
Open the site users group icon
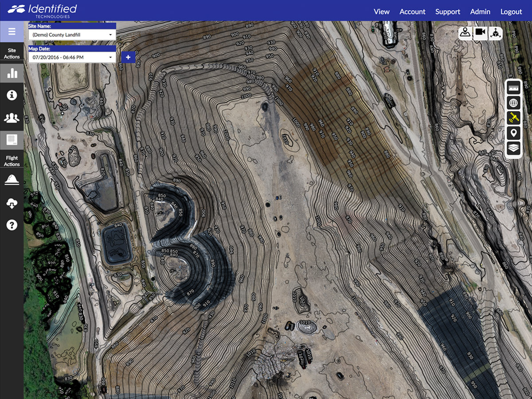click(x=12, y=118)
